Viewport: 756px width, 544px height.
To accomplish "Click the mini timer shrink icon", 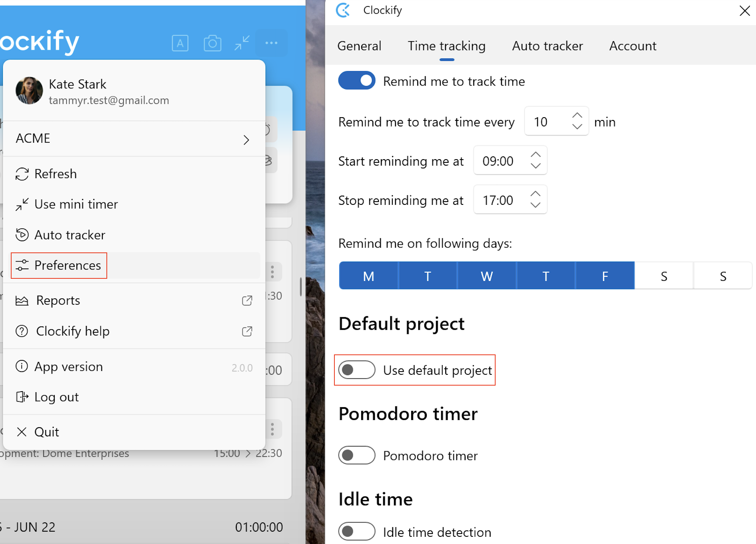I will 242,43.
